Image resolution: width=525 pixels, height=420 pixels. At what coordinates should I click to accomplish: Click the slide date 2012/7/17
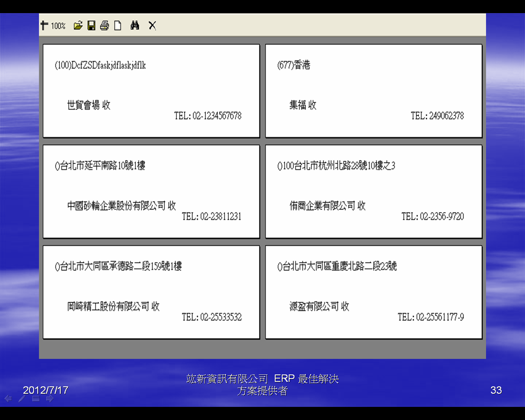coord(46,390)
